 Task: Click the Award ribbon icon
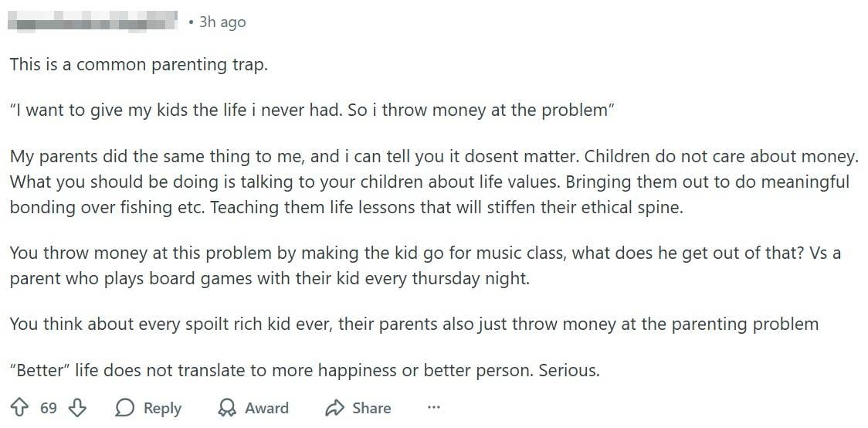tap(226, 408)
